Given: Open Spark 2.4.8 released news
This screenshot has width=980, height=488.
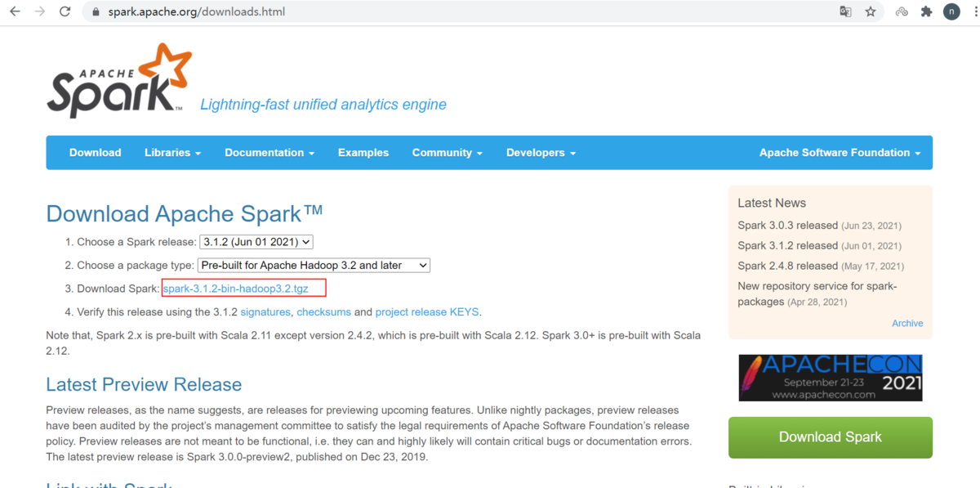Looking at the screenshot, I should (787, 266).
